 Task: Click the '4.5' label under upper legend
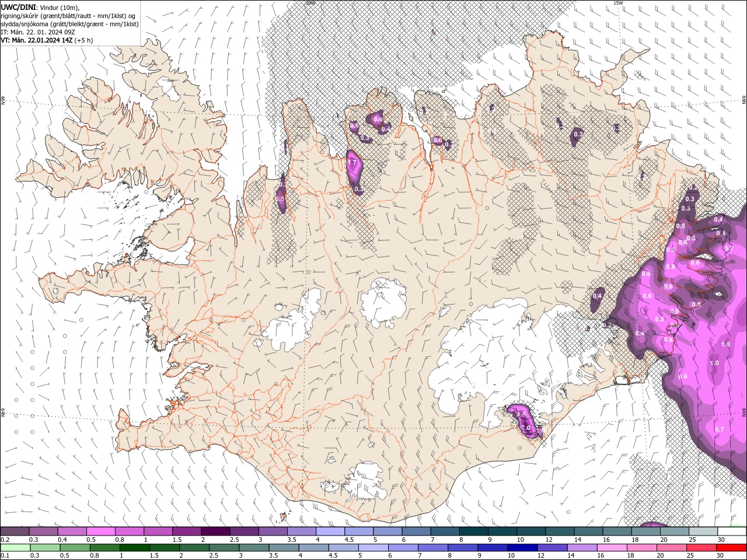348,540
